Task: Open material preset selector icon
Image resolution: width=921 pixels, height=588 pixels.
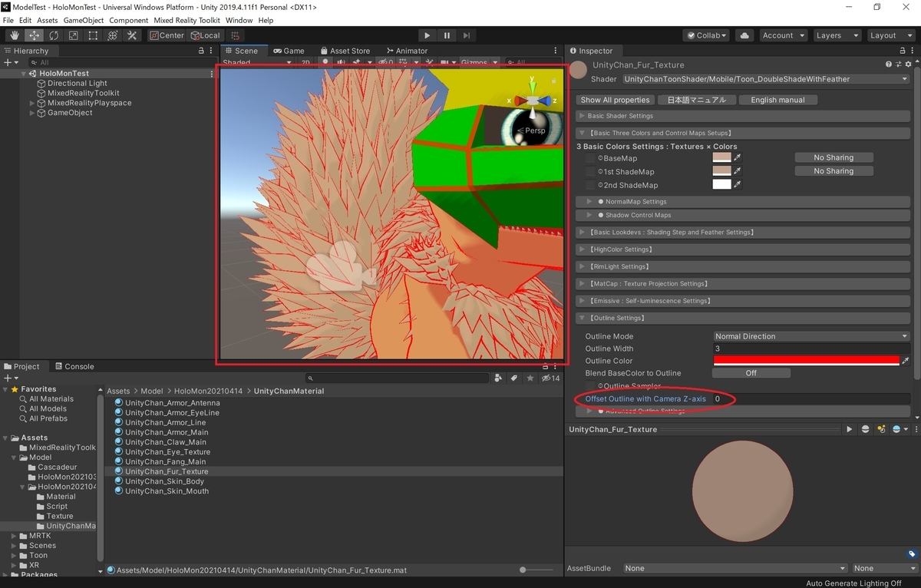Action: click(898, 64)
